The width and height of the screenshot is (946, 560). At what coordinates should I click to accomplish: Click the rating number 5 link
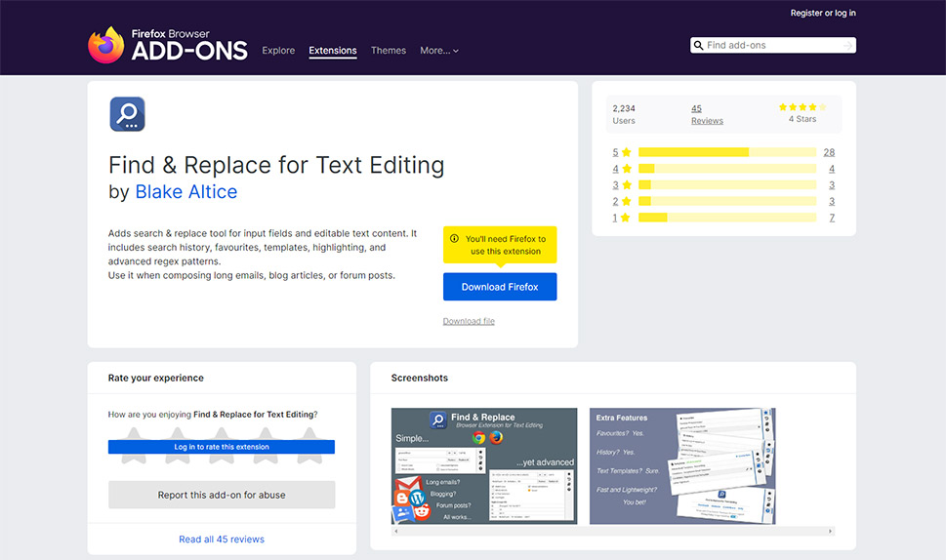point(615,152)
